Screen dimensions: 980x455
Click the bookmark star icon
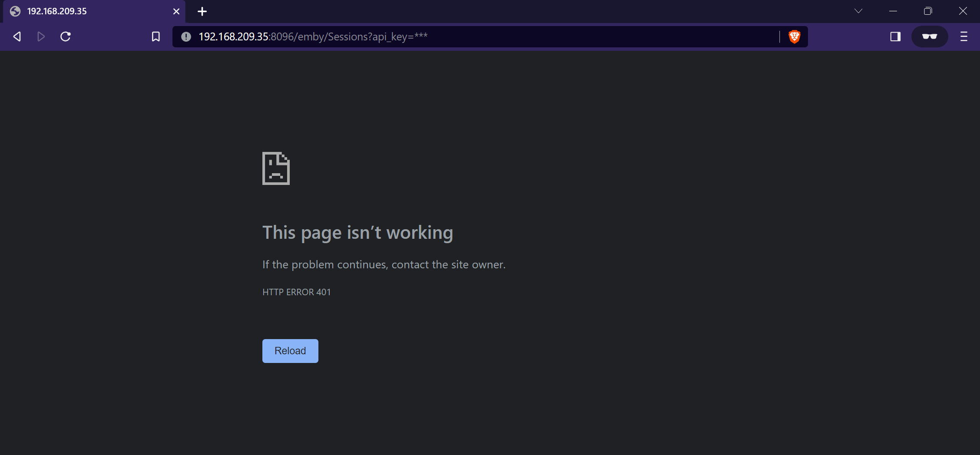[156, 36]
